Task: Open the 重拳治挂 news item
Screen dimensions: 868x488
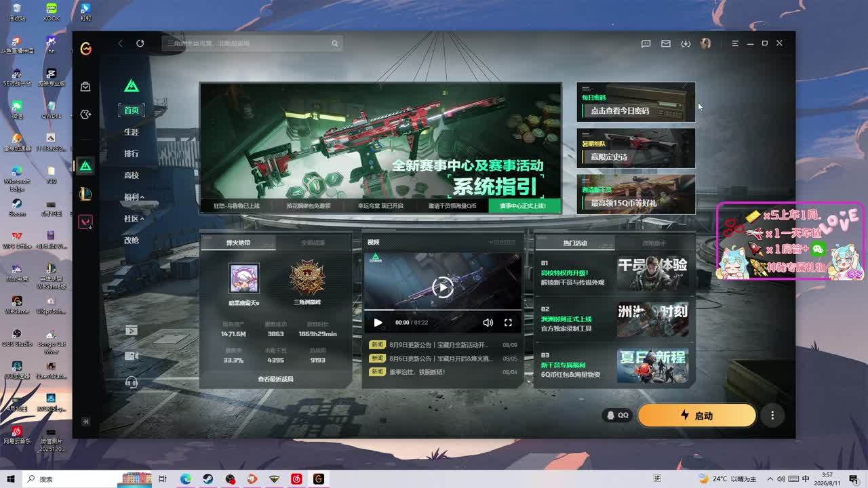Action: pyautogui.click(x=443, y=372)
